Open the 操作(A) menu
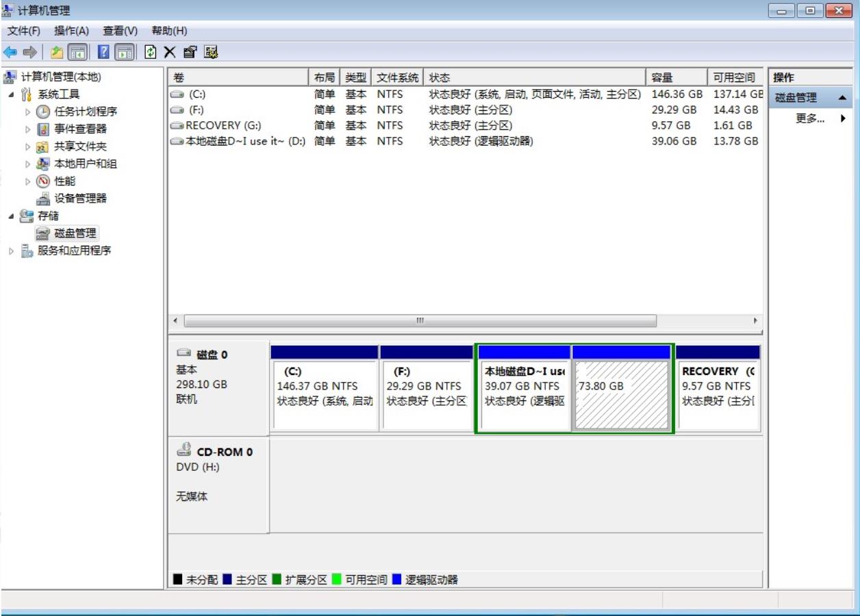Image resolution: width=860 pixels, height=616 pixels. tap(71, 31)
